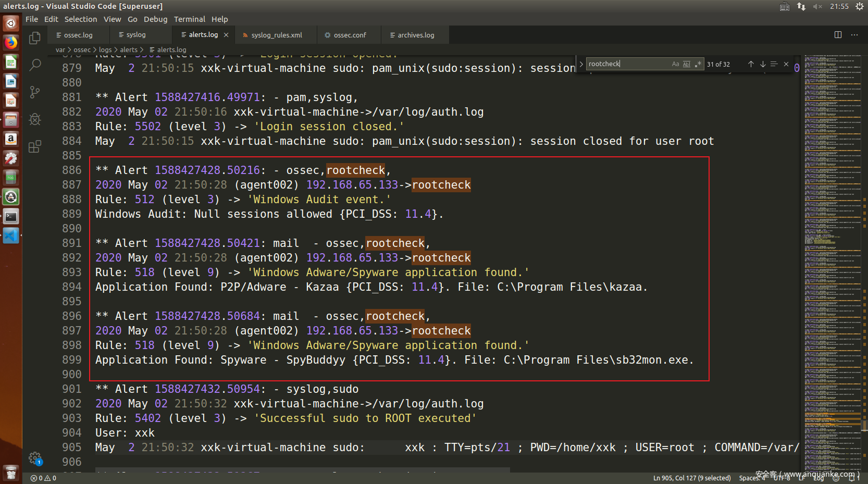Open the Source Control view

pyautogui.click(x=35, y=92)
